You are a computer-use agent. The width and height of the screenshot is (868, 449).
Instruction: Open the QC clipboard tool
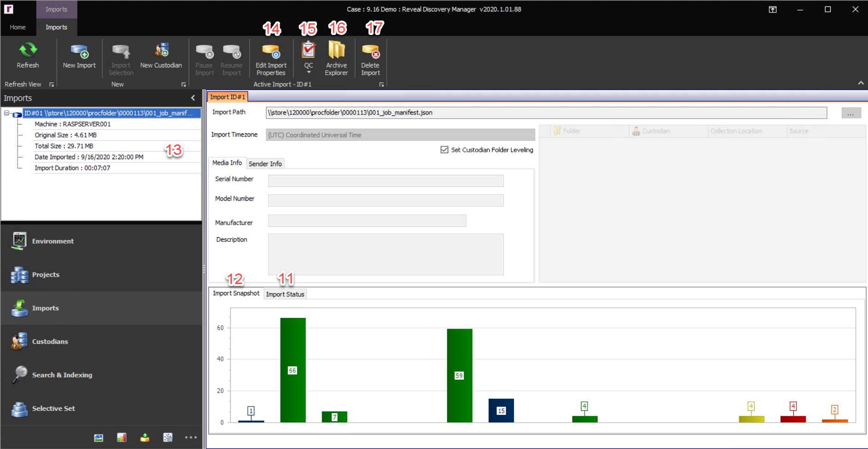point(308,50)
